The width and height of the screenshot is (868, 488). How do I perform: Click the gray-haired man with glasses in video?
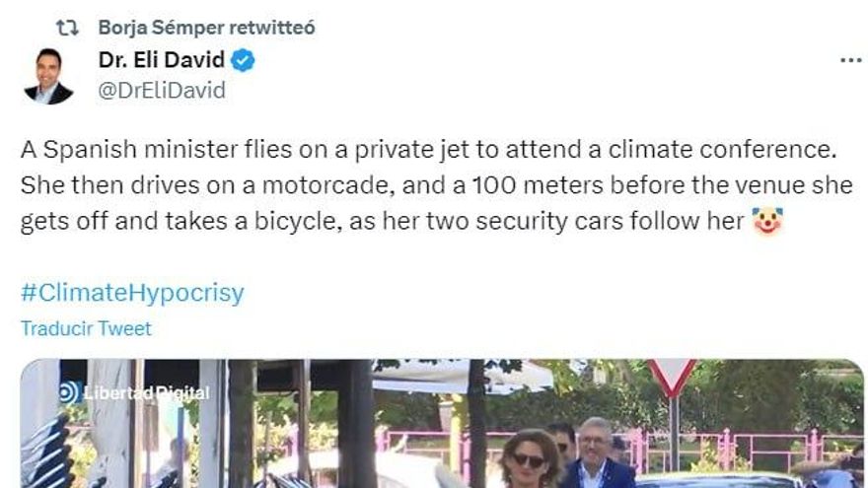tap(596, 449)
